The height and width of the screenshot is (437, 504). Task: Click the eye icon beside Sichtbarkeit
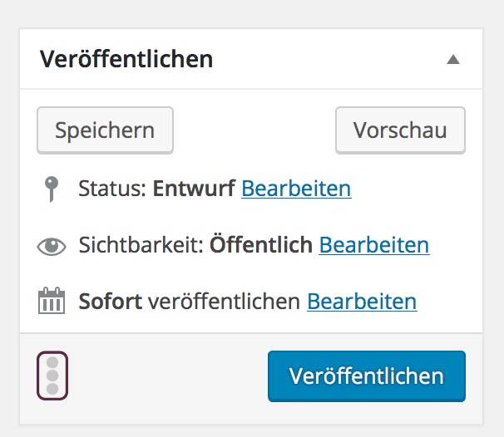click(x=52, y=246)
